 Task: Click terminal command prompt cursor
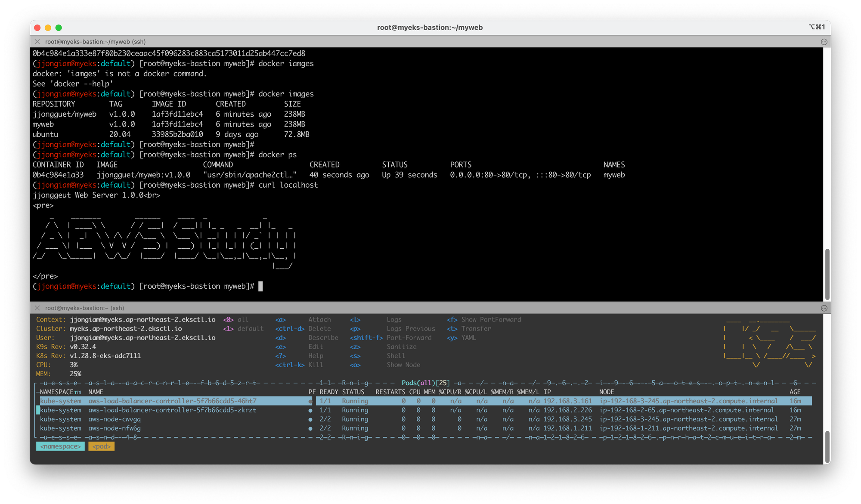pos(260,287)
